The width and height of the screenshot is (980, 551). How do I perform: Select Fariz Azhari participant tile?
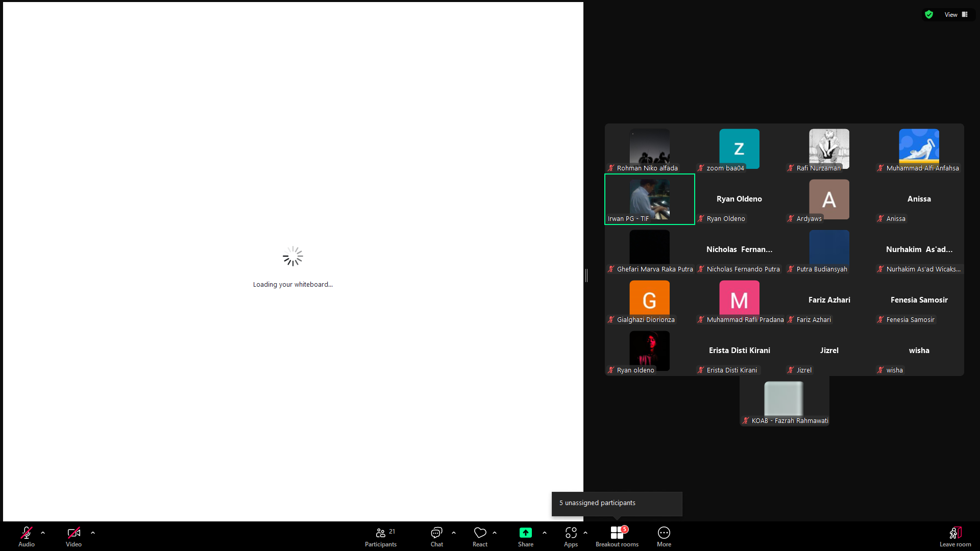tap(829, 300)
